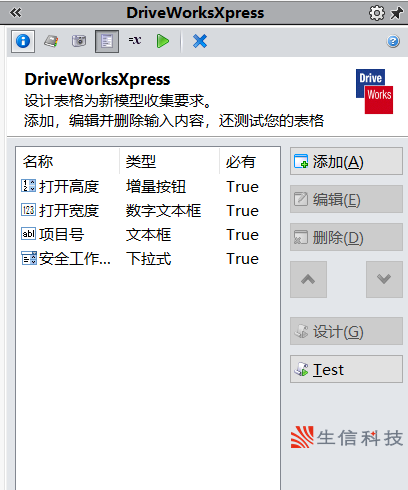Open the Rules (=x) toolbar icon
408x490 pixels.
[x=135, y=40]
